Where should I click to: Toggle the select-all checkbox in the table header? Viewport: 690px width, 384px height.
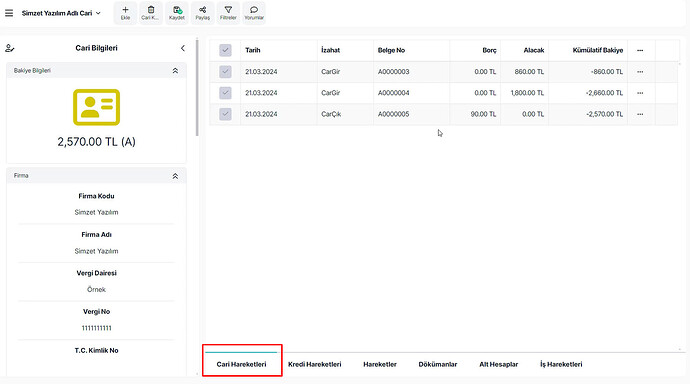pos(225,50)
